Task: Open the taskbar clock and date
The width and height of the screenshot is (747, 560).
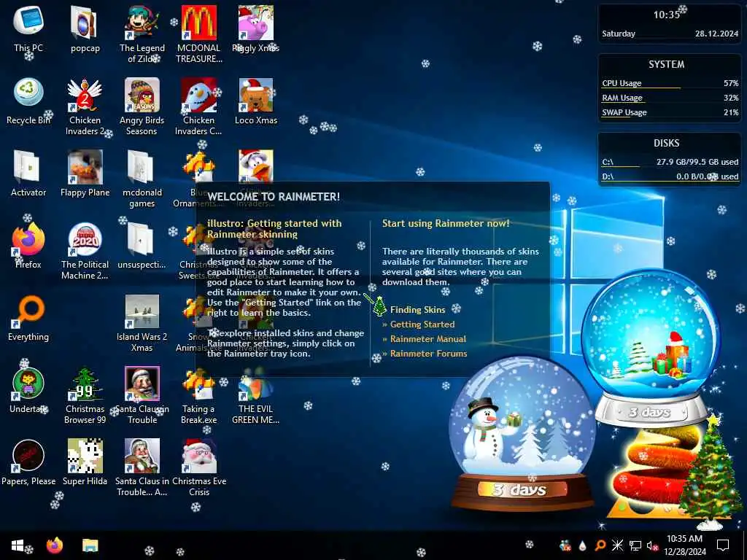Action: [684, 545]
